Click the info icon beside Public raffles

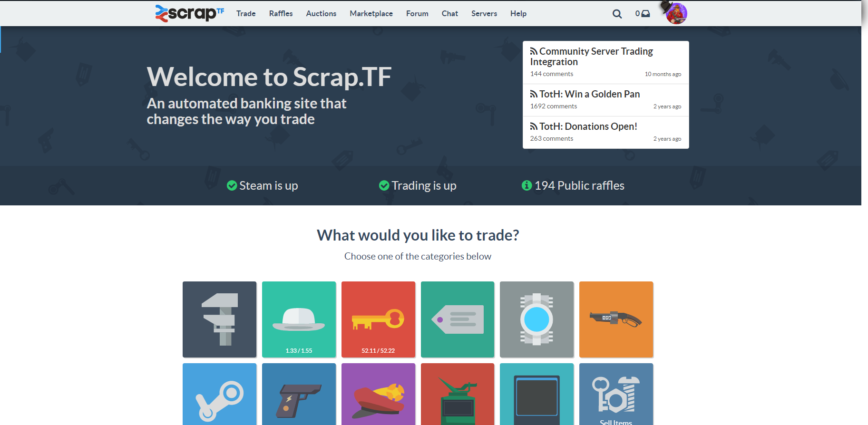pyautogui.click(x=527, y=185)
